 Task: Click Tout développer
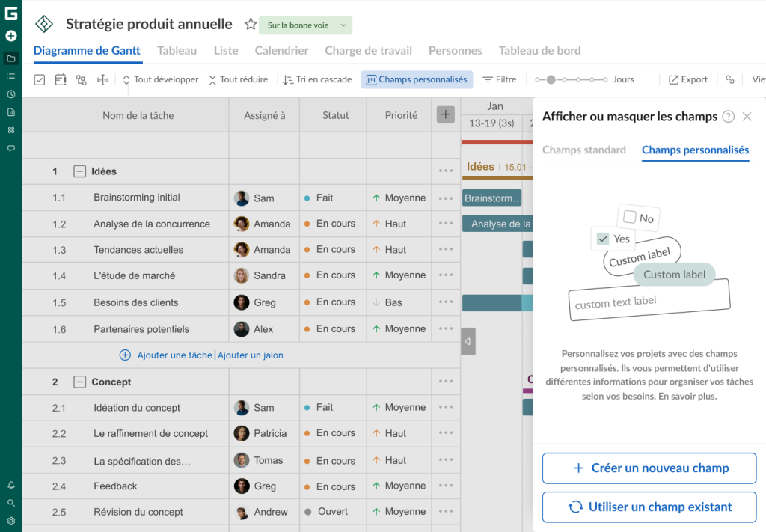pyautogui.click(x=160, y=79)
